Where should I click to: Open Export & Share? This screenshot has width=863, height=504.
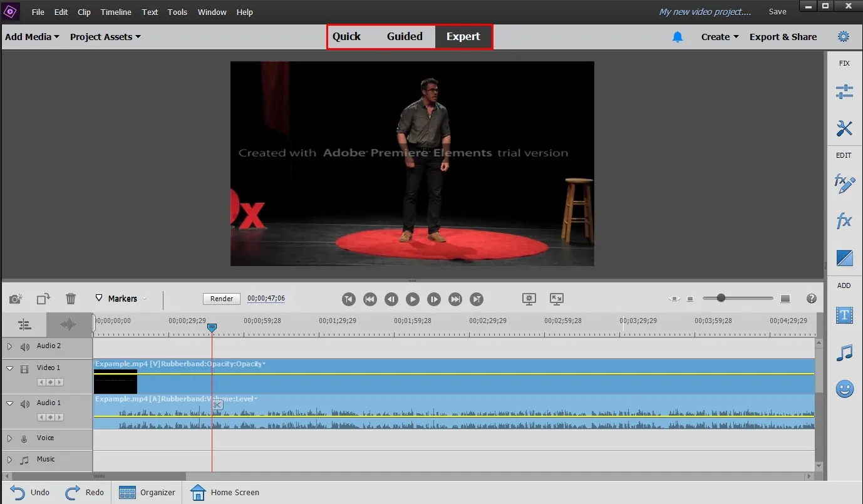783,36
